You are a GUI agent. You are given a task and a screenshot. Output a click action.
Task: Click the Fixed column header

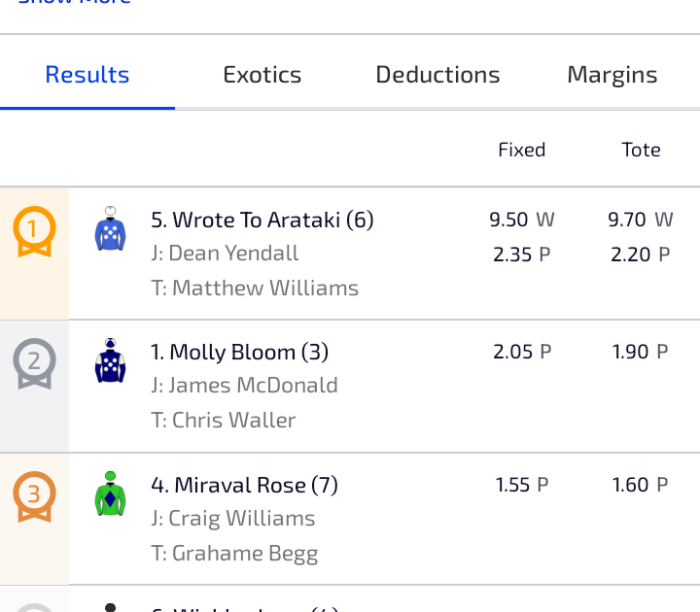tap(522, 150)
